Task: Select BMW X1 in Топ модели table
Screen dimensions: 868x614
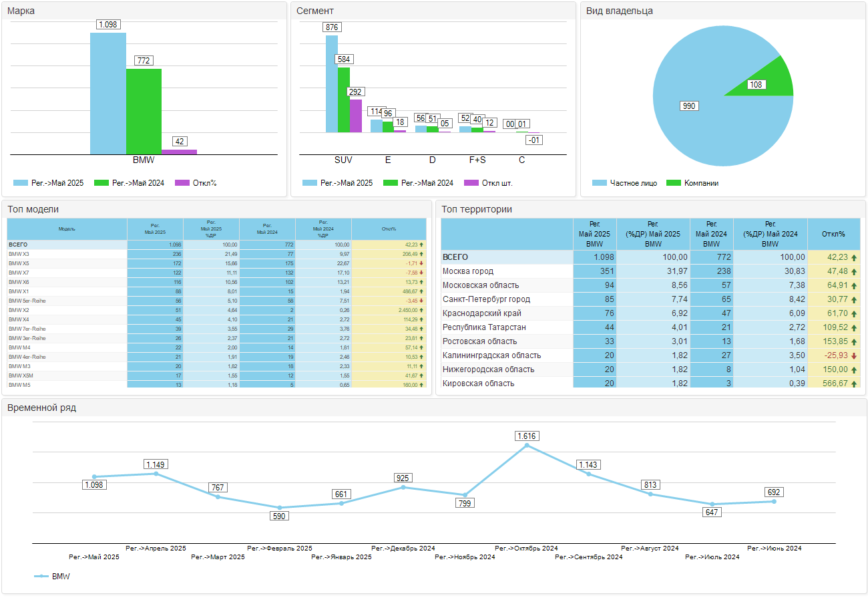Action: click(19, 291)
